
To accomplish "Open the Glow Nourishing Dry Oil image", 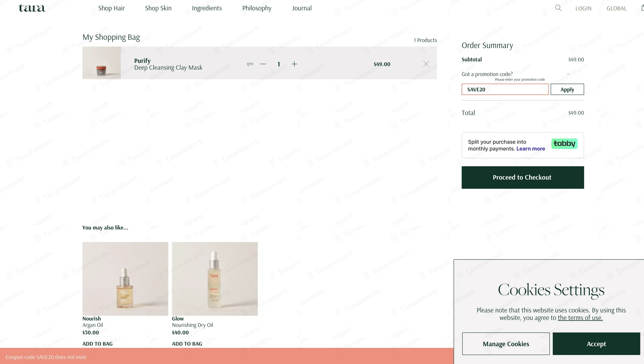I will coord(215,278).
